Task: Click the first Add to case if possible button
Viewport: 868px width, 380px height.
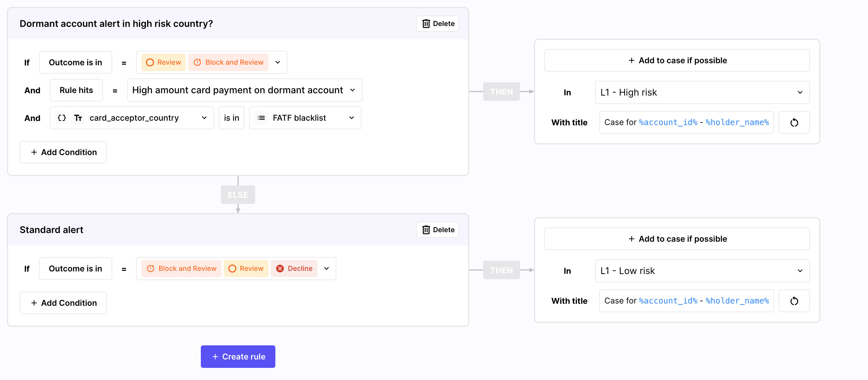Action: [677, 61]
